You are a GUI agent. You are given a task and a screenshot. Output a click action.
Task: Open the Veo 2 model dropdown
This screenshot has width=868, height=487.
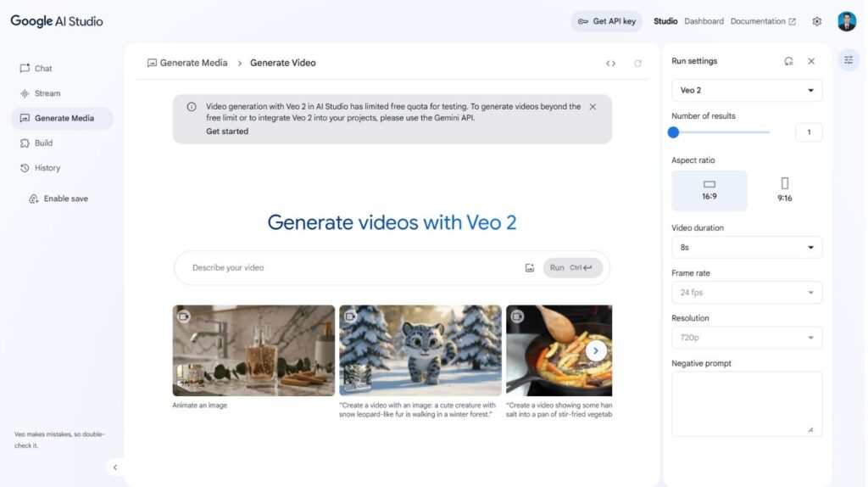pos(746,90)
